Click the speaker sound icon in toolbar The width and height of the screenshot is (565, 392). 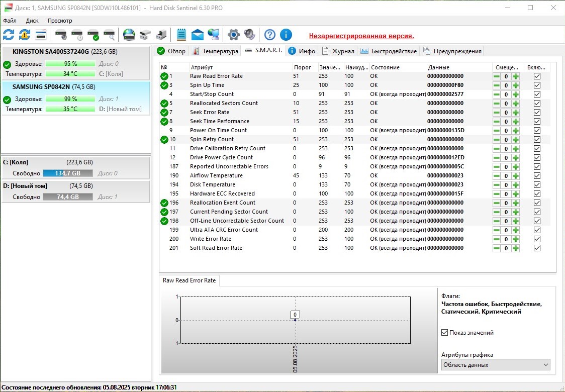[249, 35]
